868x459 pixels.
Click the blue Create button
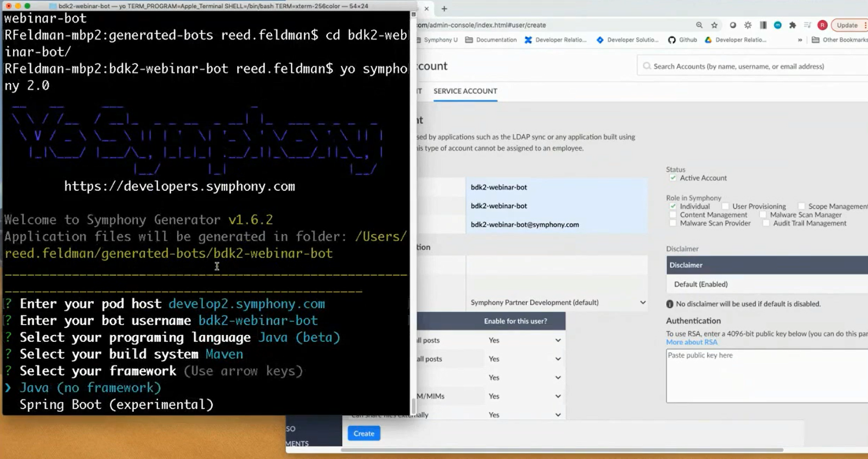point(363,434)
